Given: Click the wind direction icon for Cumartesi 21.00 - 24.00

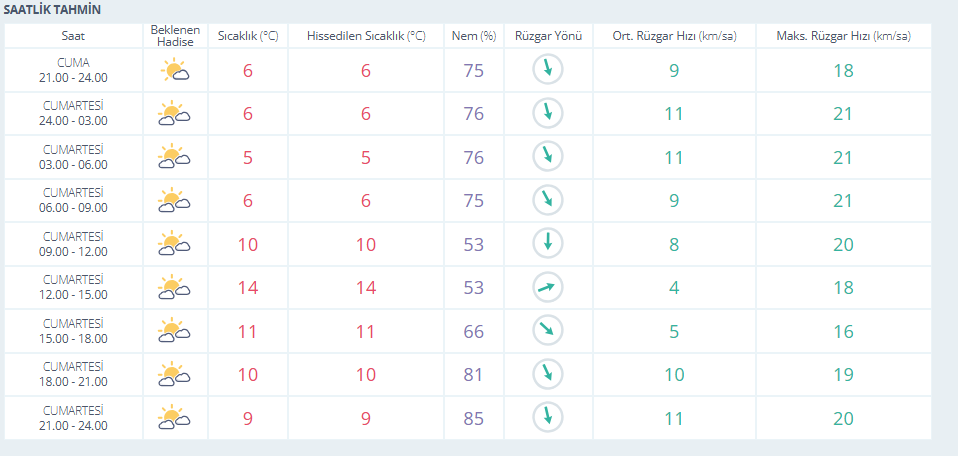Looking at the screenshot, I should [547, 417].
